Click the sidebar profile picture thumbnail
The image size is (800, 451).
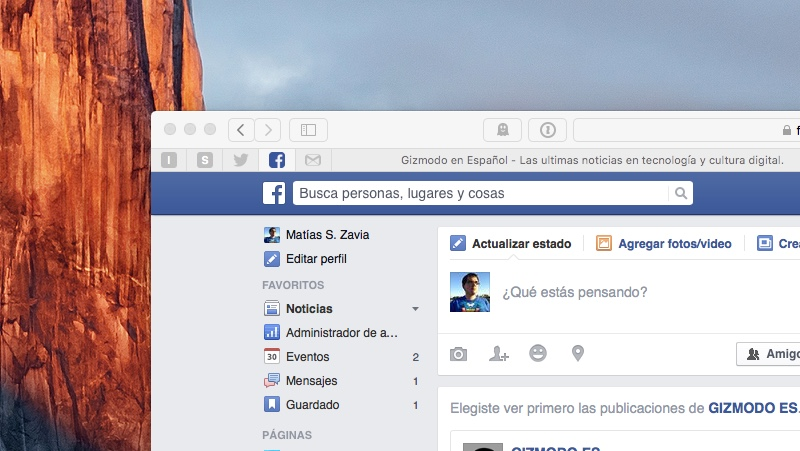click(272, 235)
